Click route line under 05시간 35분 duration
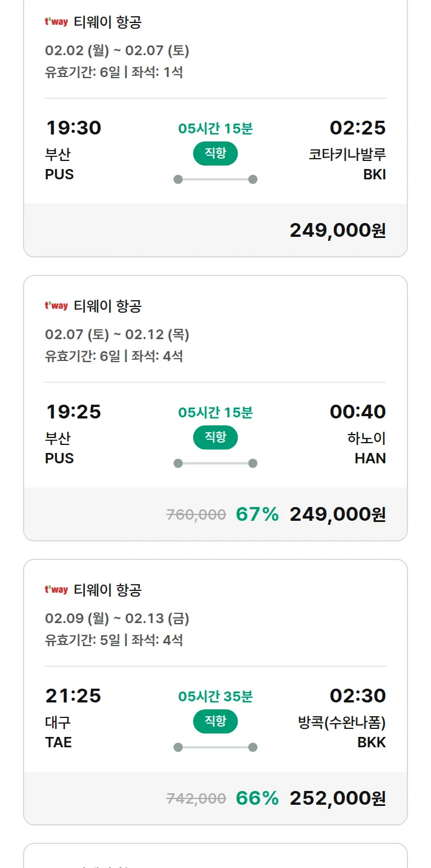 point(215,747)
